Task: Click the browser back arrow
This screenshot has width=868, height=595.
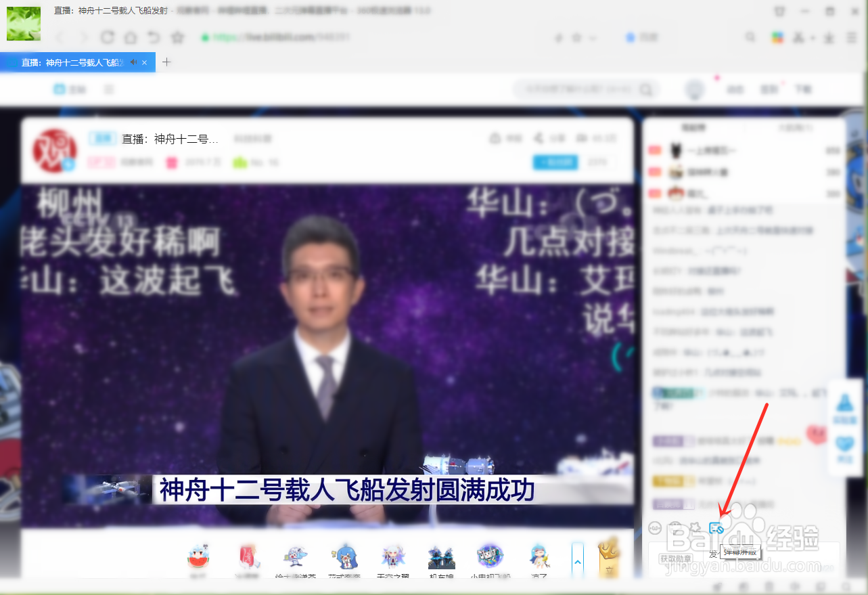Action: pyautogui.click(x=61, y=37)
